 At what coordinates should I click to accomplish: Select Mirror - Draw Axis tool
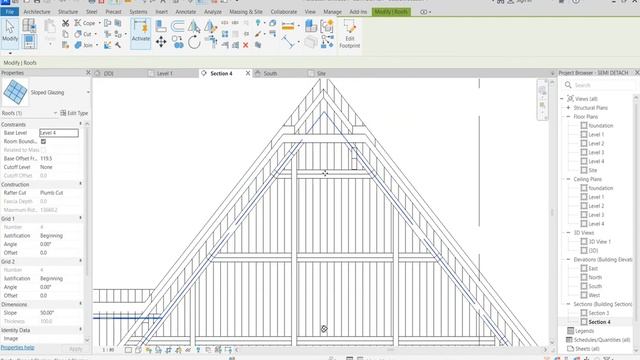pos(210,26)
